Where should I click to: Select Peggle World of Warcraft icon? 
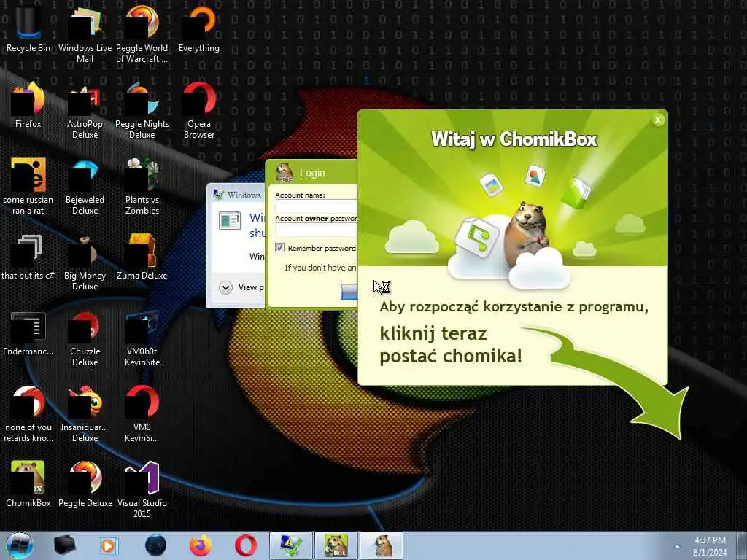click(x=142, y=34)
